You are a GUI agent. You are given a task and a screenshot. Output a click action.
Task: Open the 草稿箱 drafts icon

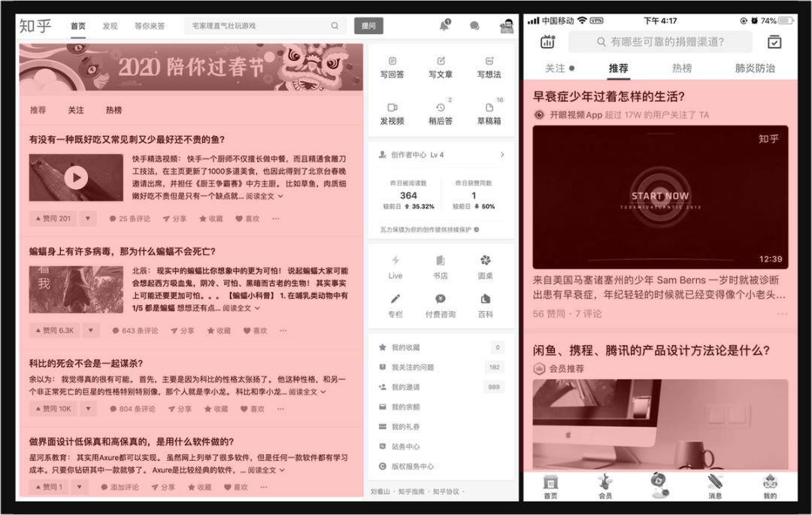[489, 108]
